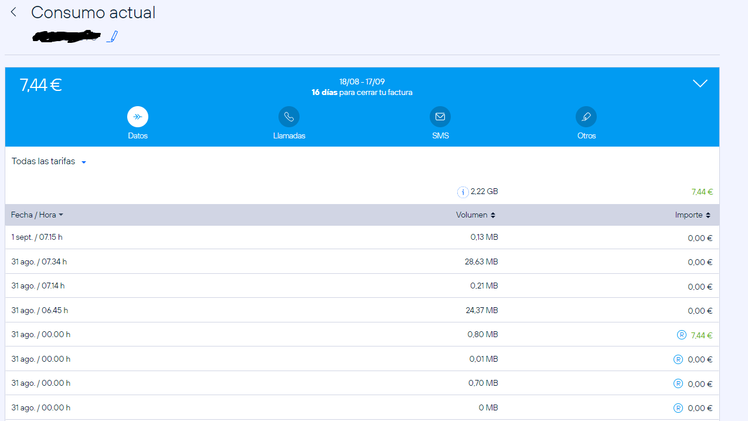Open the Otros category icon

[x=586, y=116]
